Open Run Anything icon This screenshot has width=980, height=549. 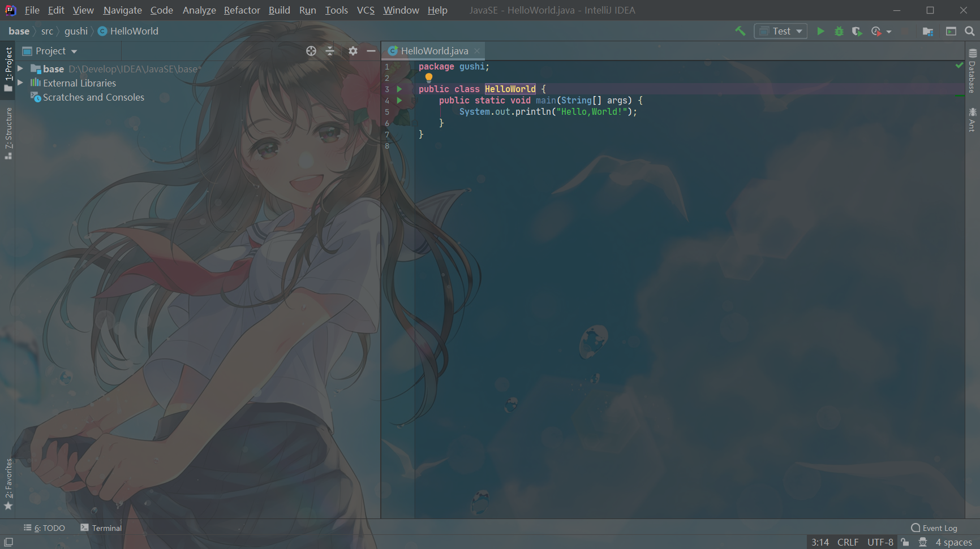tap(951, 31)
